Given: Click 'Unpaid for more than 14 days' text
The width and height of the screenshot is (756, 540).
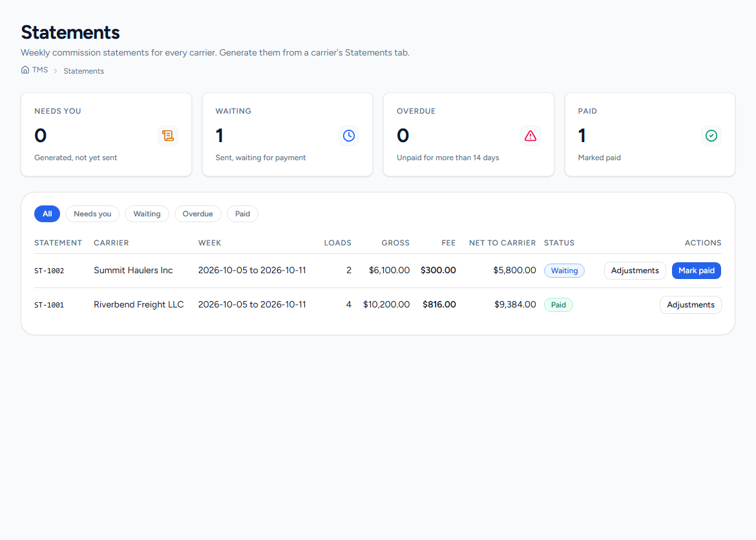Looking at the screenshot, I should [448, 158].
